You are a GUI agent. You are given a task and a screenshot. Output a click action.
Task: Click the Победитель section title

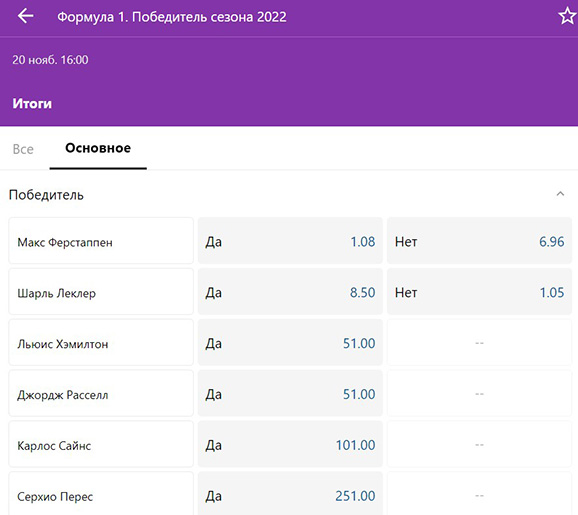(x=46, y=195)
